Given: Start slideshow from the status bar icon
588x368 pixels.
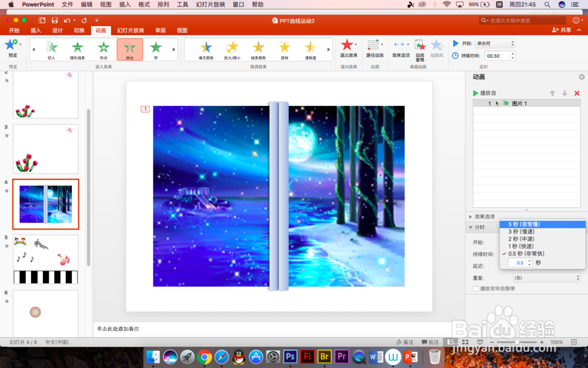Looking at the screenshot, I should click(480, 342).
